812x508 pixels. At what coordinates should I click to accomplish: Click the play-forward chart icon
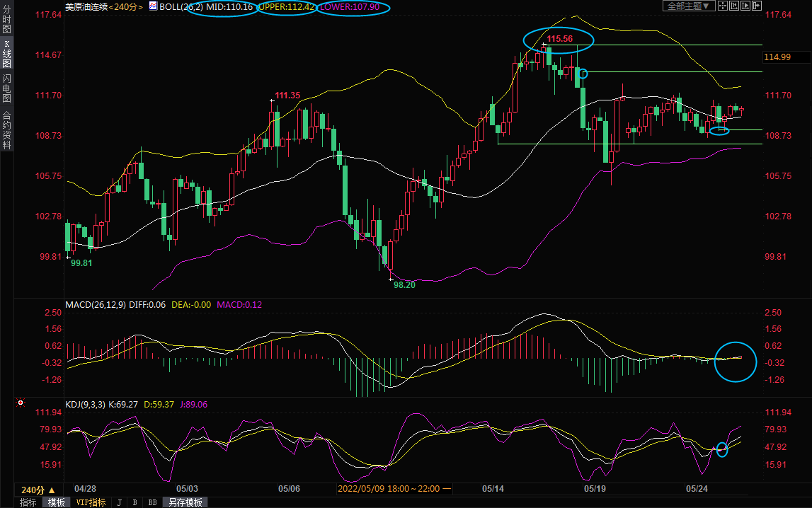click(745, 6)
